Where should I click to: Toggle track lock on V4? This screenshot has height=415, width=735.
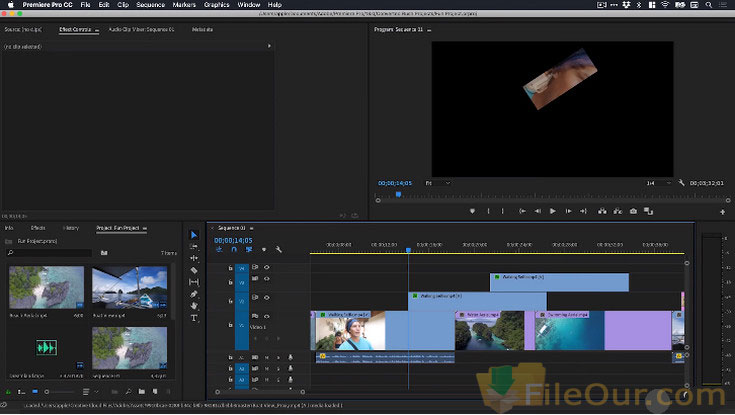click(230, 268)
